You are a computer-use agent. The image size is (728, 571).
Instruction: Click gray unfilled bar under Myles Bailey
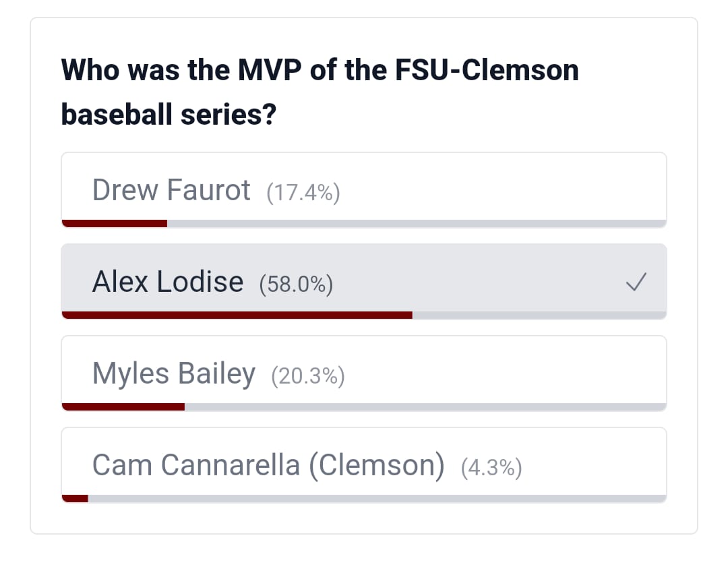(x=425, y=407)
